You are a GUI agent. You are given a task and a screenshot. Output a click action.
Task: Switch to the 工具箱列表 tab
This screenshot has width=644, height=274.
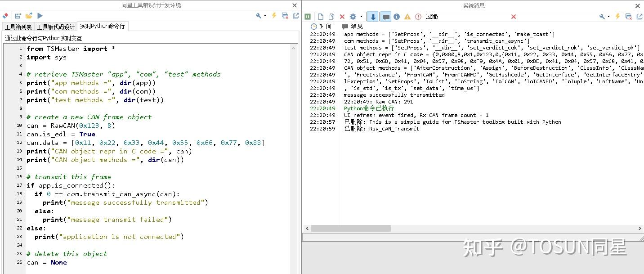point(18,27)
